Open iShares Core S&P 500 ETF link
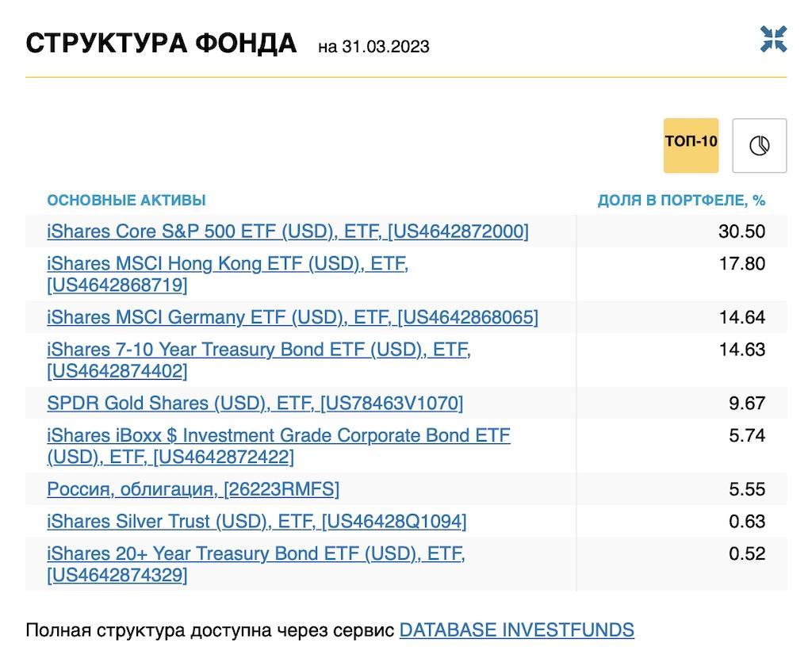The width and height of the screenshot is (812, 666). 287,232
